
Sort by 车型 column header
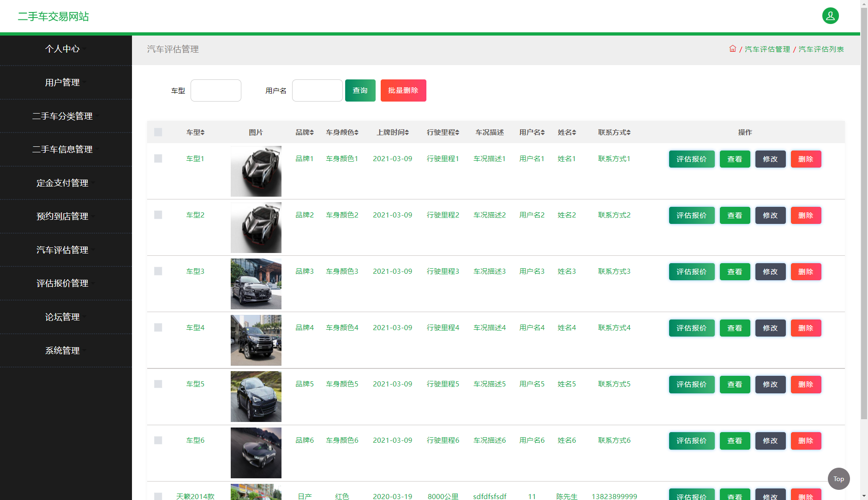pos(195,133)
